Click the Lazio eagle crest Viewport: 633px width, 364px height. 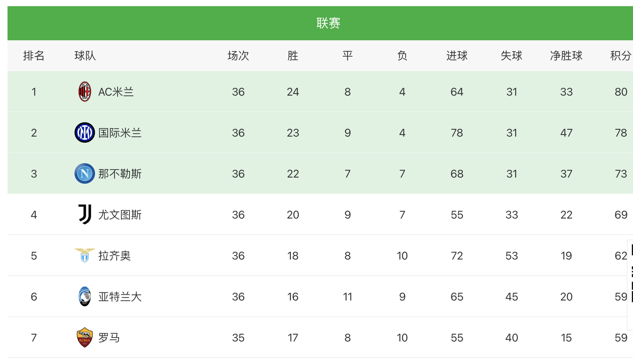[x=84, y=255]
